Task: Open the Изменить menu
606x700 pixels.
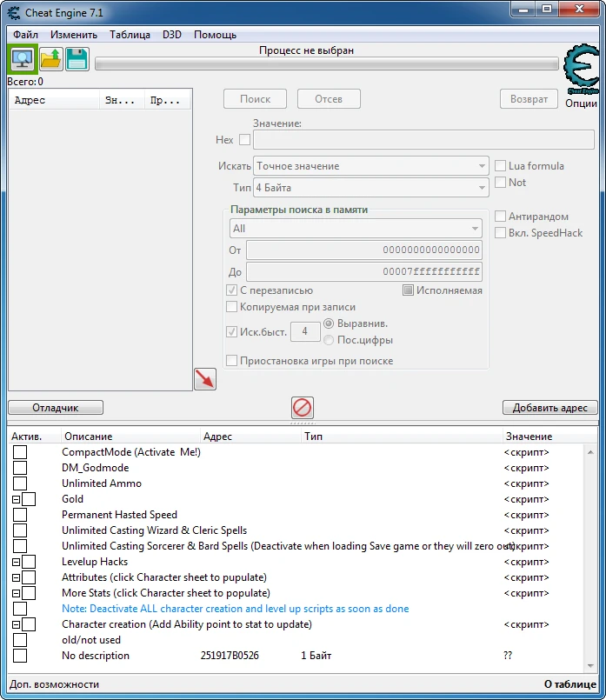Action: (x=74, y=35)
